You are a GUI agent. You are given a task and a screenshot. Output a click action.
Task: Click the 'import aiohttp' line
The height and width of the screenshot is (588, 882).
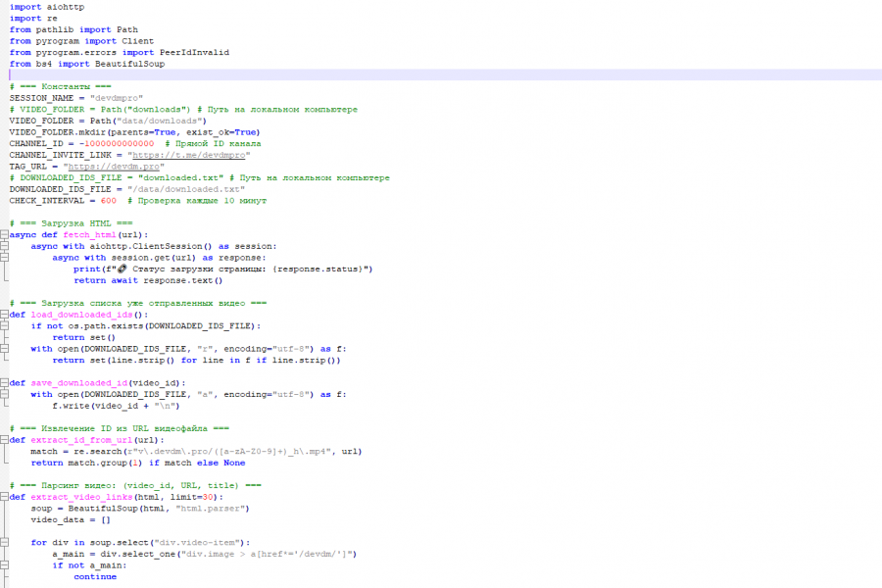[x=47, y=7]
